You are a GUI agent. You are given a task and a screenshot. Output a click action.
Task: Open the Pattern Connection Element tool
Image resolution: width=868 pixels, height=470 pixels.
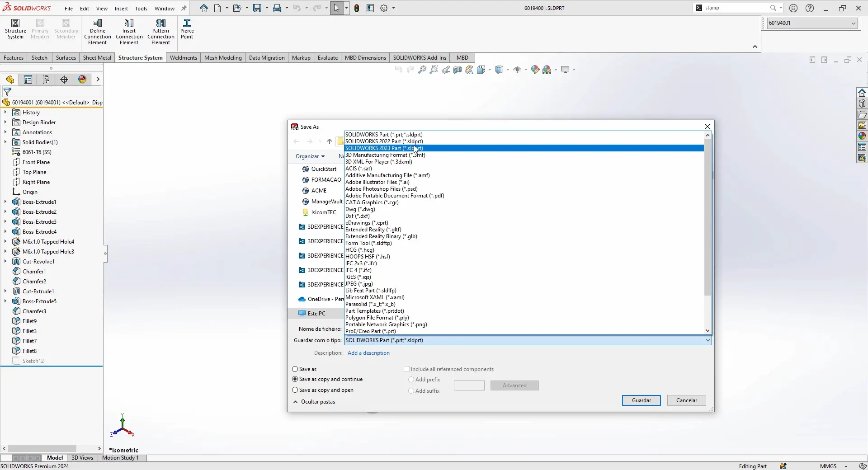click(x=161, y=32)
